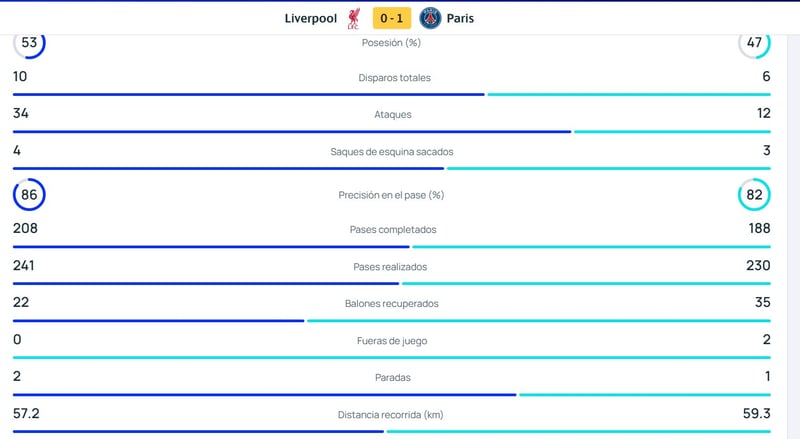Viewport: 800px width, 439px height.
Task: Click Paris's 47 possession circle
Action: click(754, 43)
